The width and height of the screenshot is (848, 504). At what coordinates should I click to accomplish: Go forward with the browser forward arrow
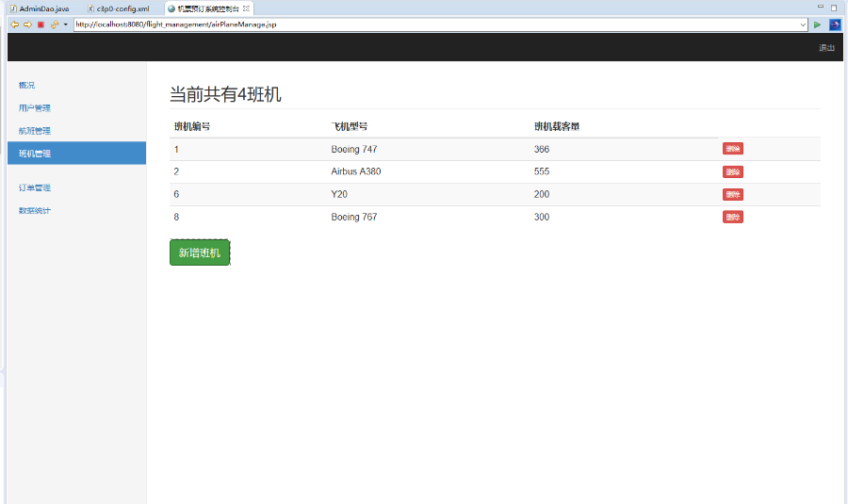point(27,24)
